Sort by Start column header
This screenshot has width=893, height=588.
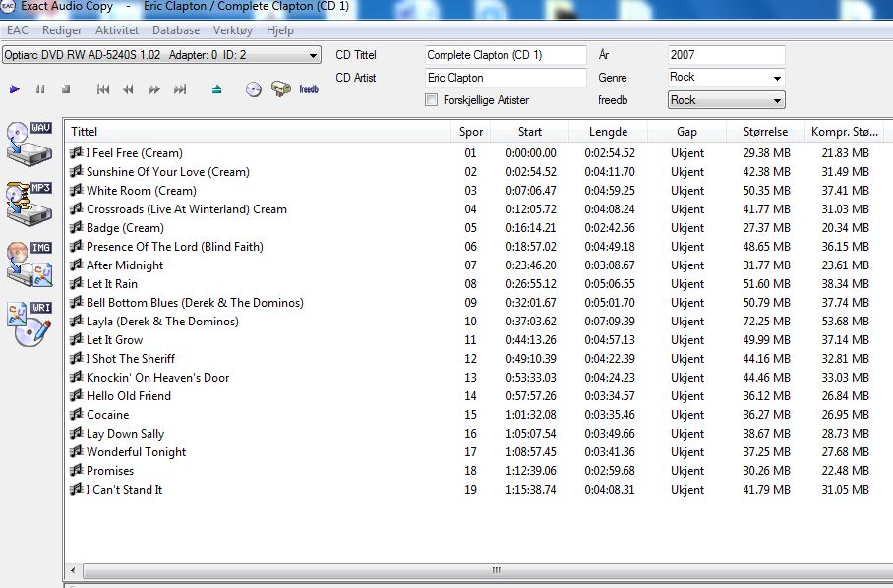click(x=530, y=132)
